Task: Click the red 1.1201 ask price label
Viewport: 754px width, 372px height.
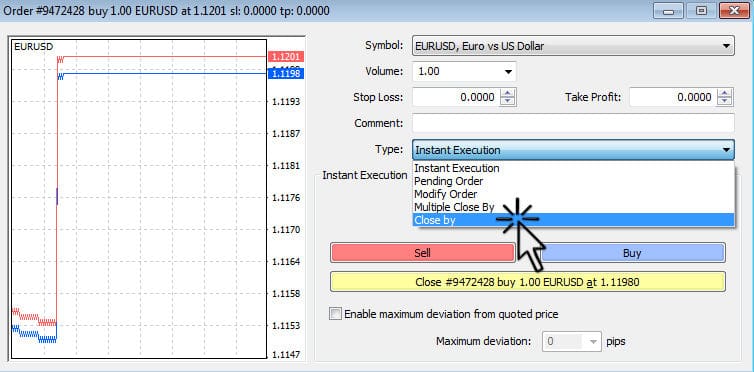Action: 286,57
